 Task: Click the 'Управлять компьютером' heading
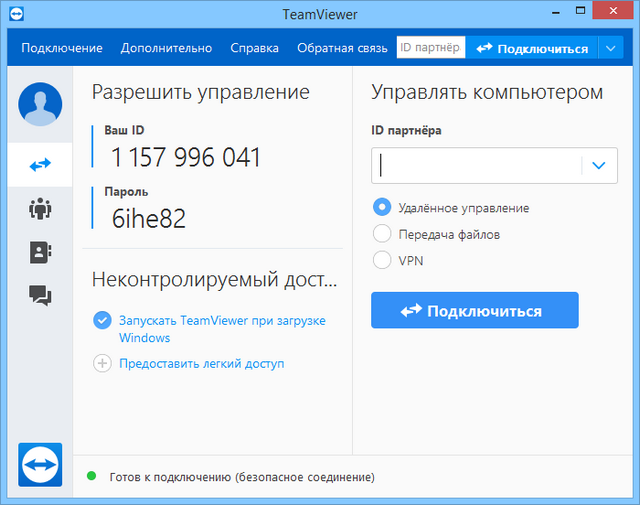pyautogui.click(x=487, y=92)
